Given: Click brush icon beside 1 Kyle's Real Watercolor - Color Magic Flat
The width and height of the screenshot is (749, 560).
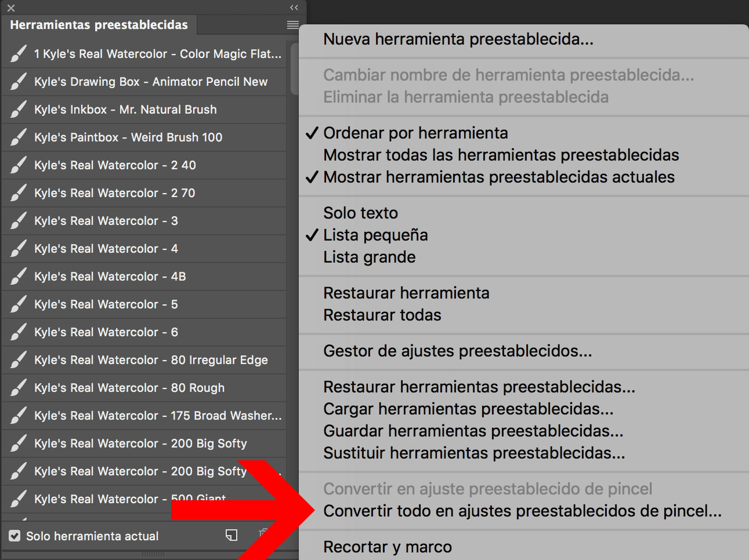Looking at the screenshot, I should click(19, 54).
